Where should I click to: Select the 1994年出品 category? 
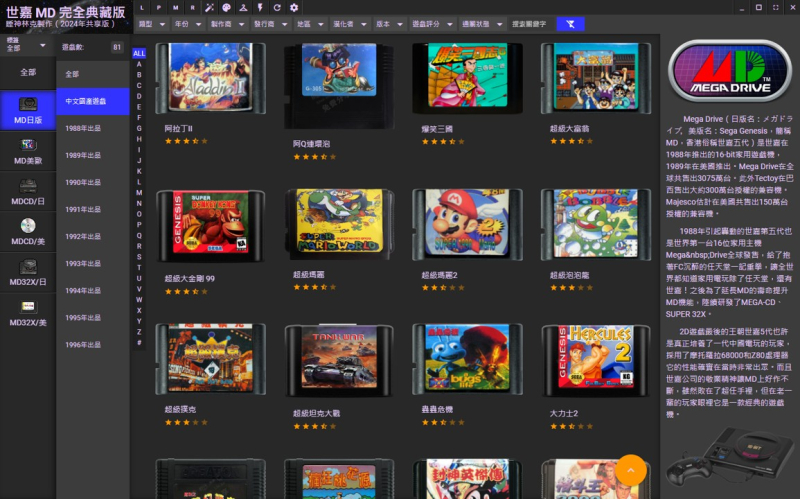(x=93, y=290)
